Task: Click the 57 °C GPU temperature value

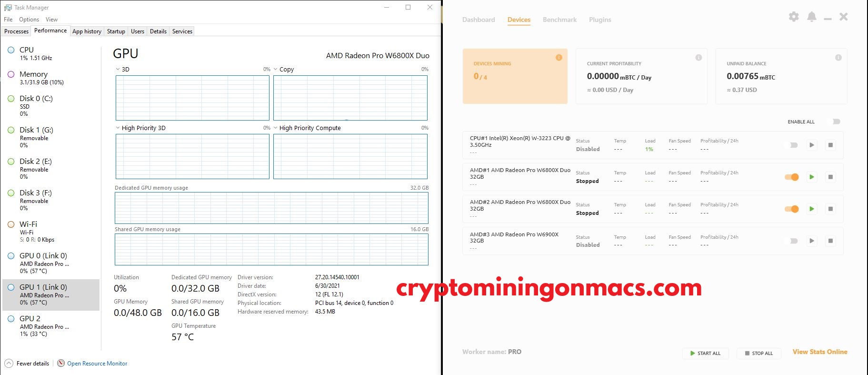Action: point(182,337)
